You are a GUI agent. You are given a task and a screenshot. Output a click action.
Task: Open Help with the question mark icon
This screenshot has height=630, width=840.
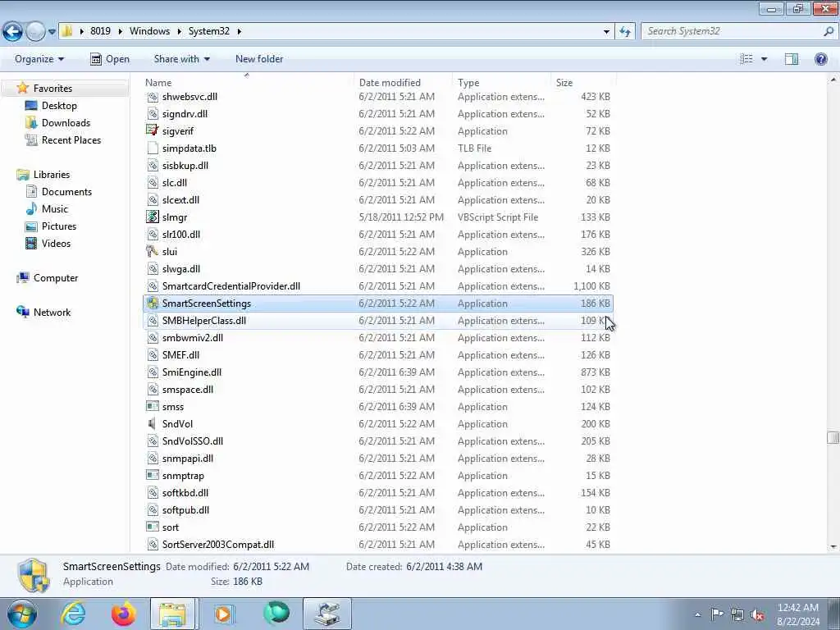820,59
